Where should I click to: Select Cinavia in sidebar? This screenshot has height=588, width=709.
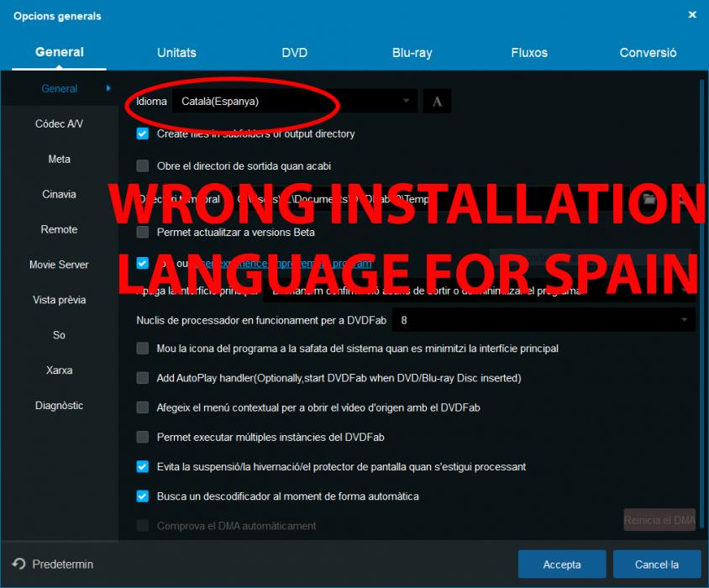(x=60, y=194)
